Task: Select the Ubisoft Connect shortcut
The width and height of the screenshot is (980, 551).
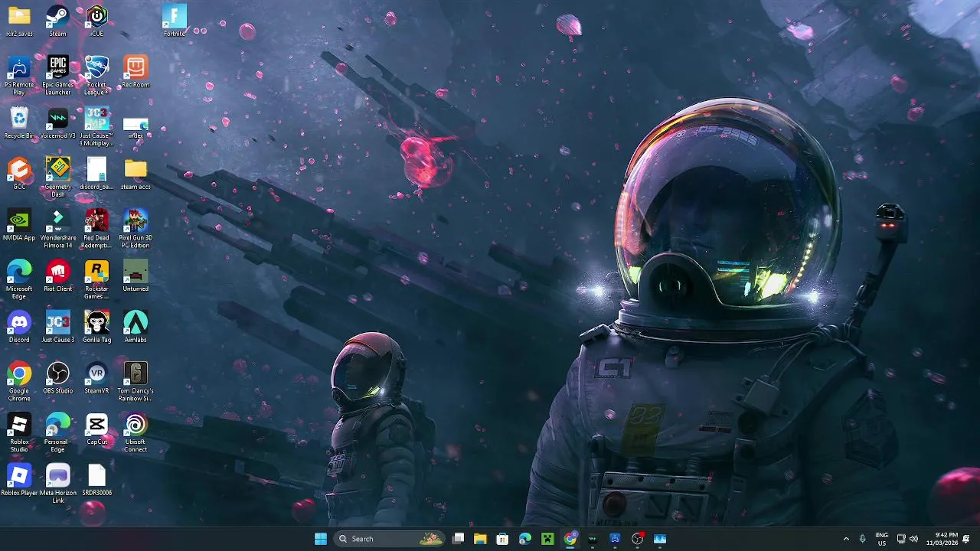Action: [x=136, y=432]
